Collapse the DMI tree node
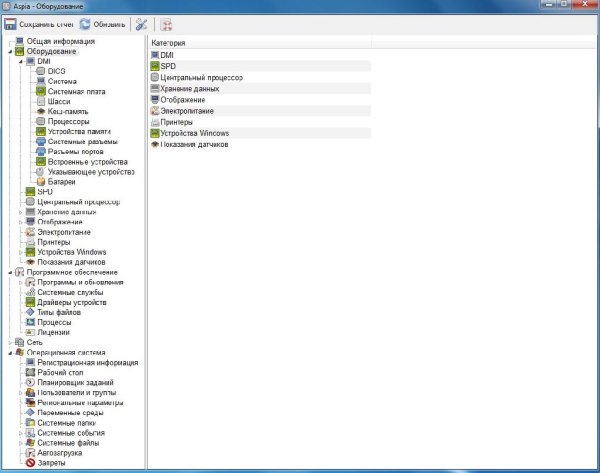 pyautogui.click(x=21, y=62)
